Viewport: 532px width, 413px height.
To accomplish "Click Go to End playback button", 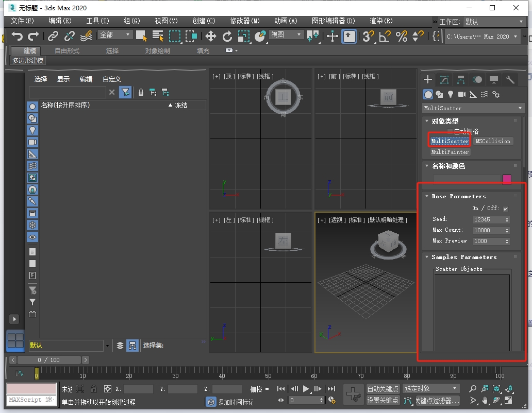I will pos(331,389).
